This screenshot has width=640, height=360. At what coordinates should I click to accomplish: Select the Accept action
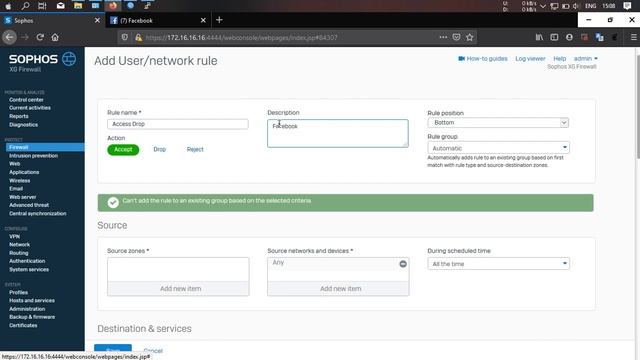point(123,149)
